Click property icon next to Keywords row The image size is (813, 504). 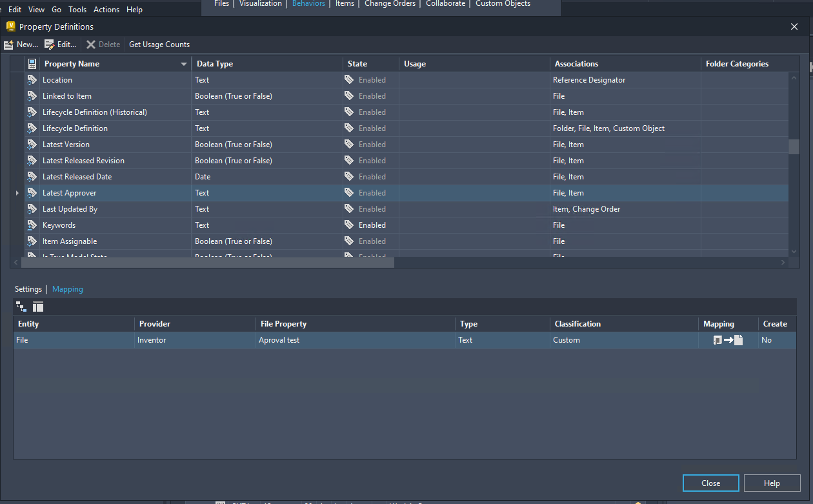pyautogui.click(x=32, y=225)
